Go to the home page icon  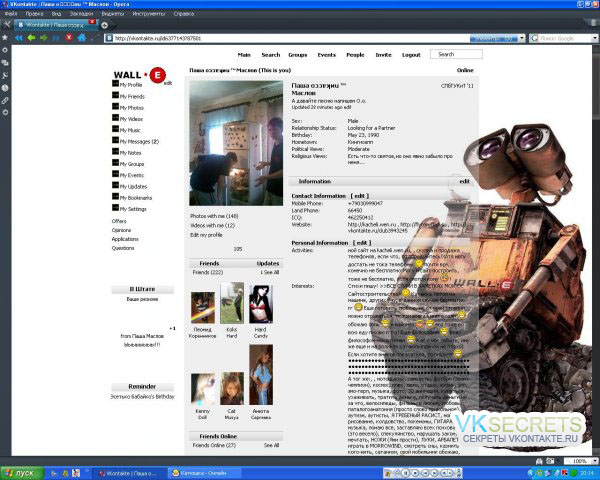point(82,38)
